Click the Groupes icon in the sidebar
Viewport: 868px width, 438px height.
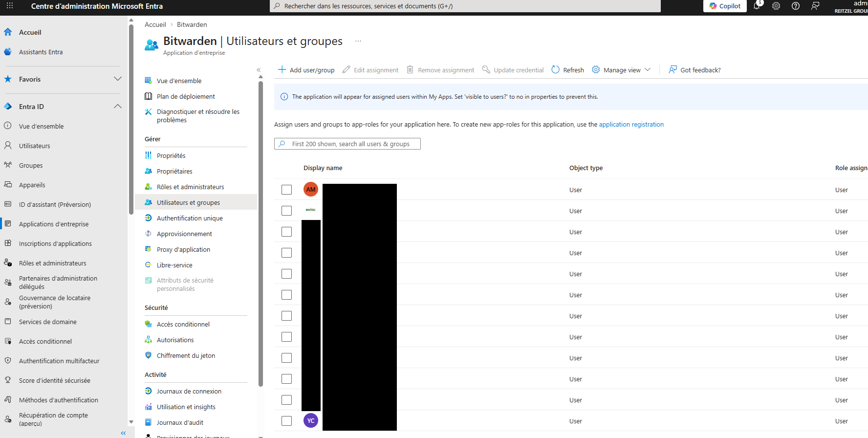[x=8, y=165]
